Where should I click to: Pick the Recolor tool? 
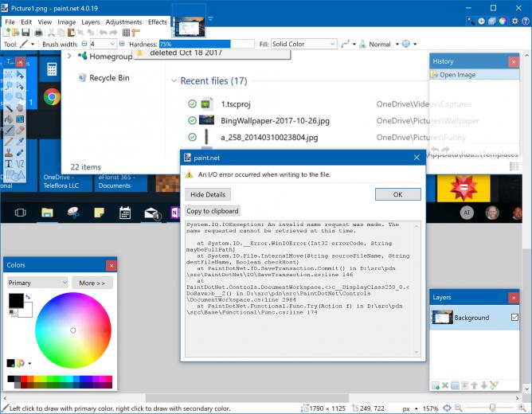pyautogui.click(x=20, y=153)
